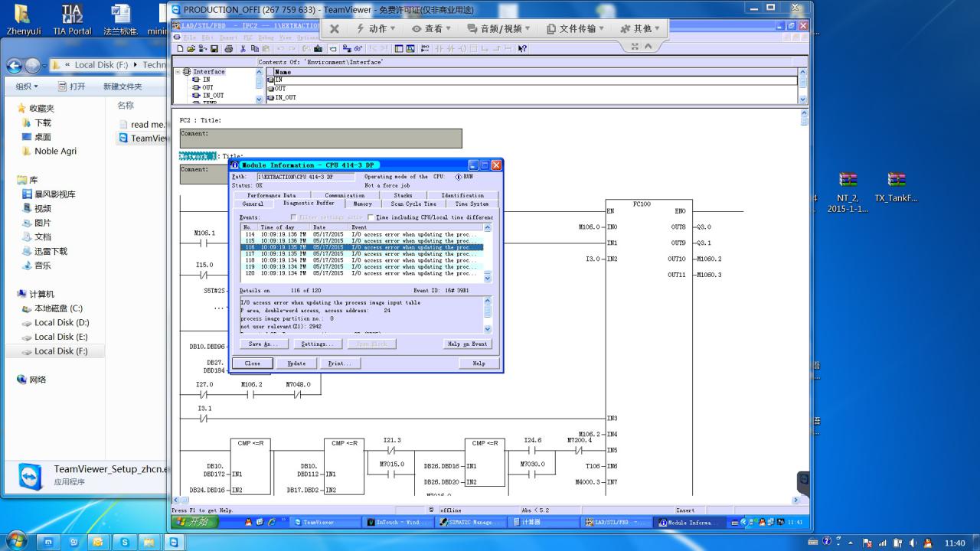Select event row number 118
This screenshot has width=980, height=551.
(361, 260)
